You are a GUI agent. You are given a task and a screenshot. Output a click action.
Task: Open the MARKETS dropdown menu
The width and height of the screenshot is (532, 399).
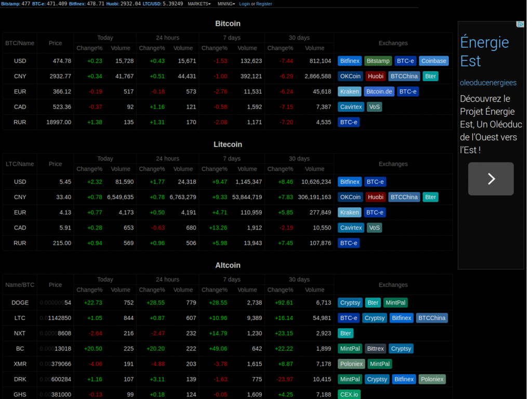coord(199,4)
